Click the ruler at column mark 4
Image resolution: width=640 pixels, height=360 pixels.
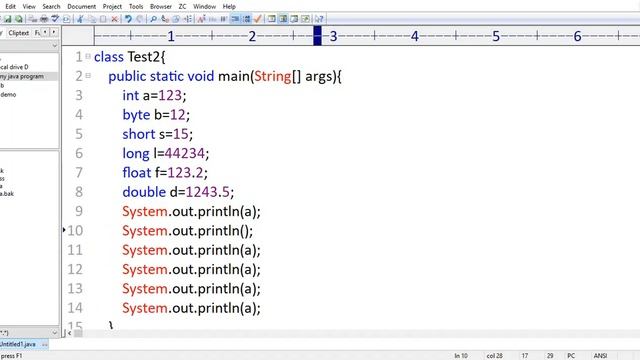(415, 36)
